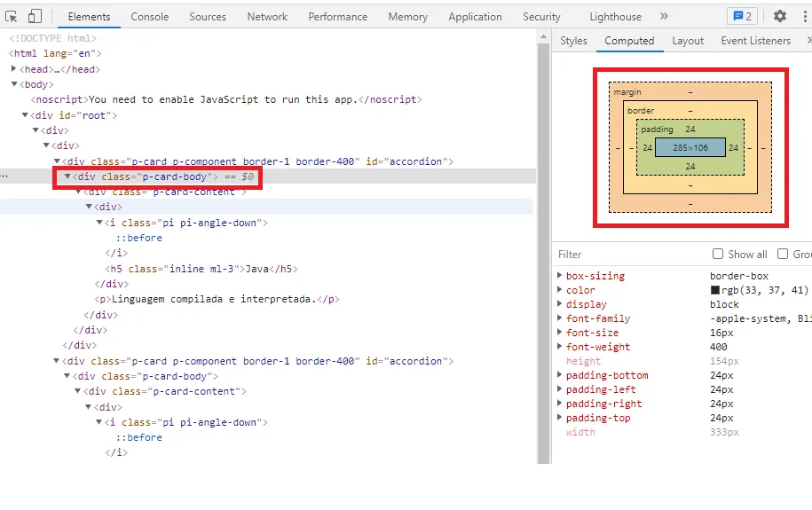This screenshot has height=510, width=812.
Task: Collapse the second accordion p-card div
Action: click(x=57, y=360)
